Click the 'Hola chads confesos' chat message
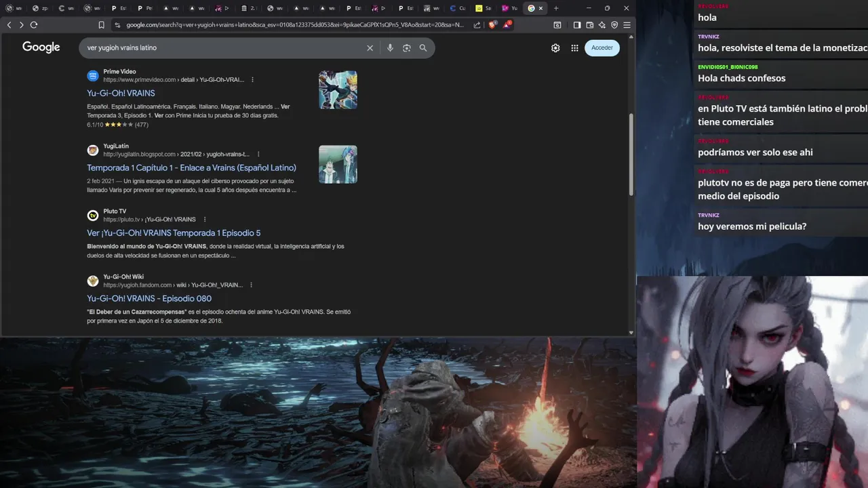This screenshot has width=868, height=488. (741, 79)
